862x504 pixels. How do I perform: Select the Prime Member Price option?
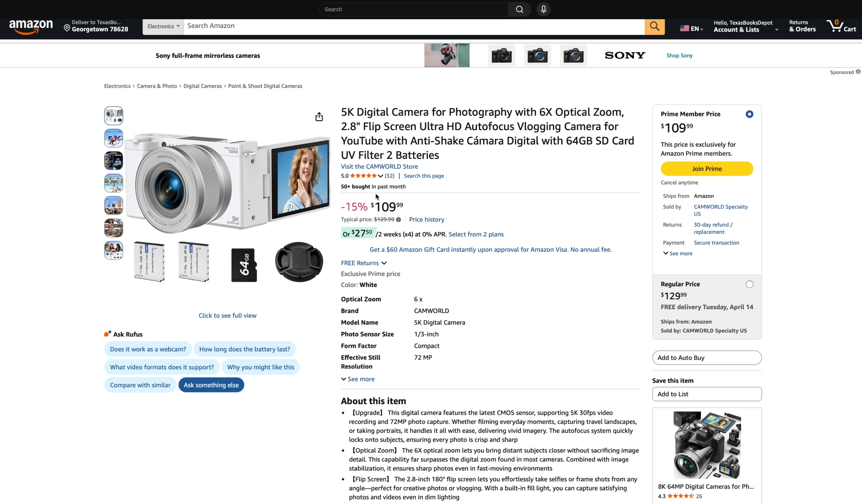(749, 114)
